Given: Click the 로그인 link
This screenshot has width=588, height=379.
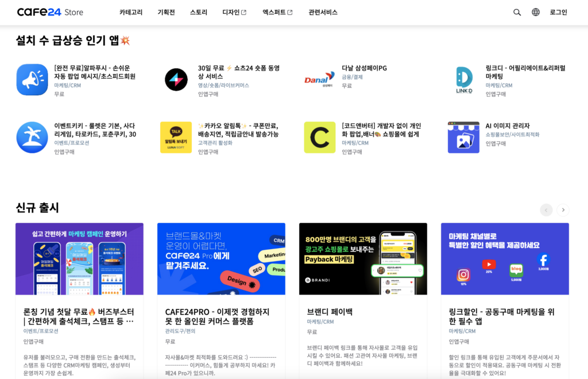Looking at the screenshot, I should click(x=558, y=13).
